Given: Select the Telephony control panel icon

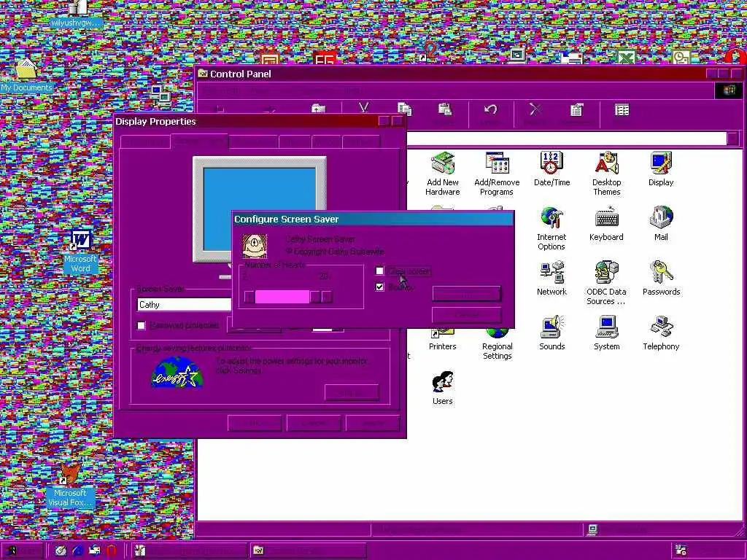Looking at the screenshot, I should point(661,333).
